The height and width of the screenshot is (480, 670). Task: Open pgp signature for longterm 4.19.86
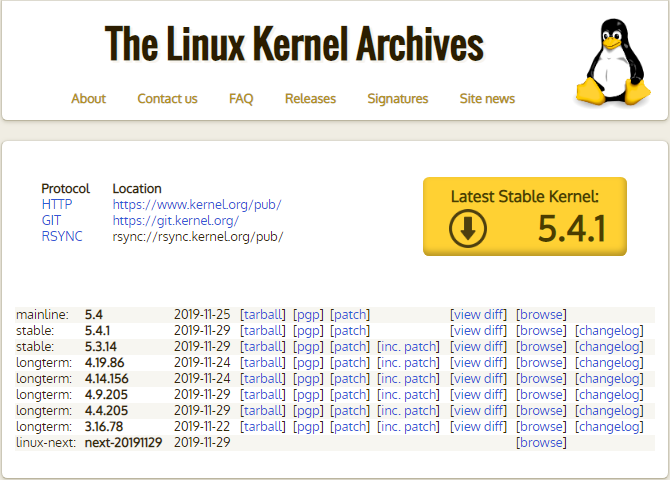(308, 362)
